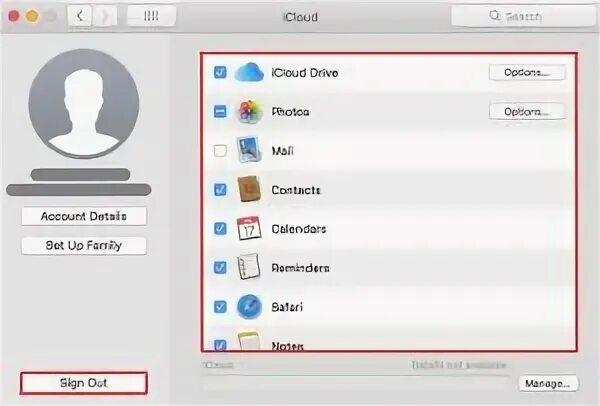This screenshot has width=600, height=406.
Task: Click the Mail stamp icon
Action: click(x=249, y=150)
